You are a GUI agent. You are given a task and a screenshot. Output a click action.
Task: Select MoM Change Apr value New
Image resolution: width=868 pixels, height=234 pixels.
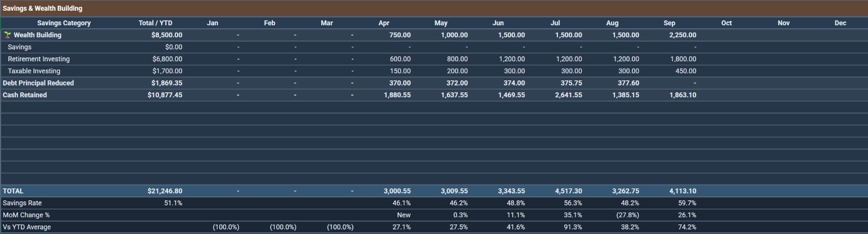[x=404, y=215]
